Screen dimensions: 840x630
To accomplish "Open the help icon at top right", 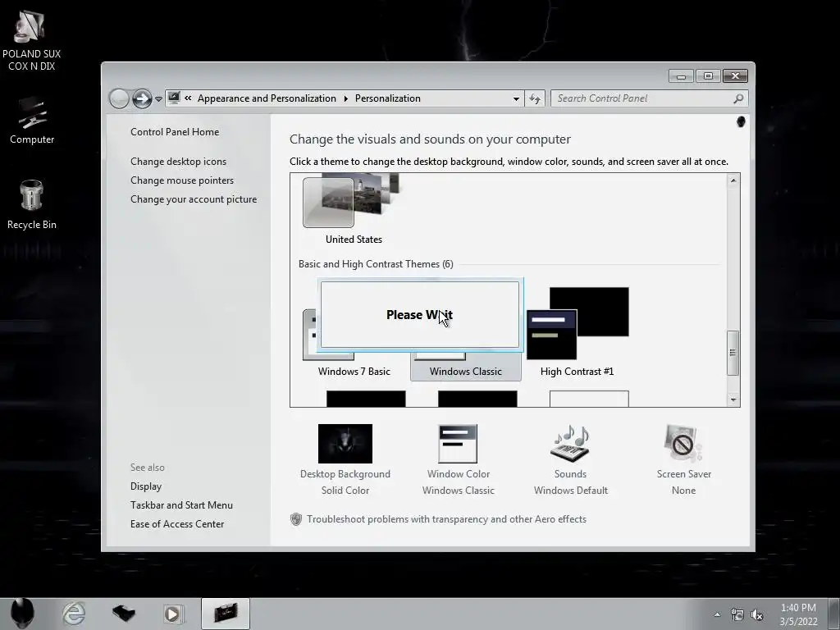I will (x=741, y=122).
